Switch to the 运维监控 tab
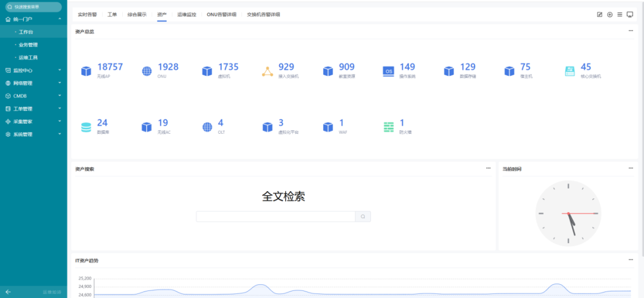Screen dimensions: 644x298 187,14
